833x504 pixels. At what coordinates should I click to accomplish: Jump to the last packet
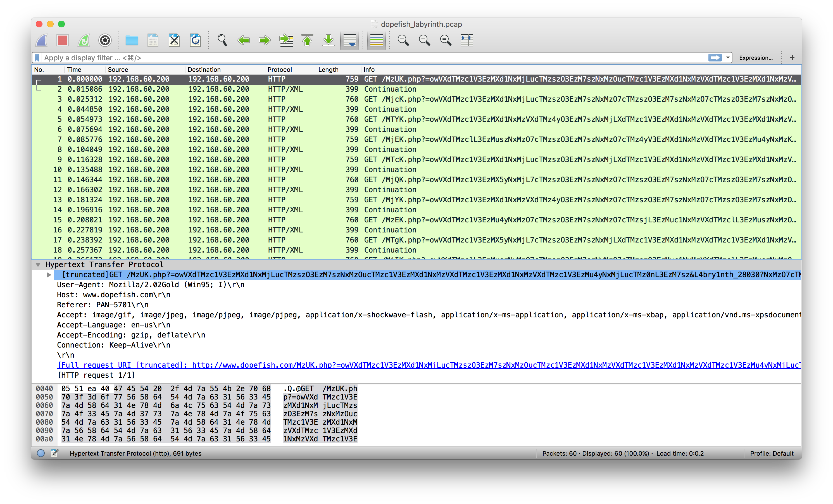point(329,41)
